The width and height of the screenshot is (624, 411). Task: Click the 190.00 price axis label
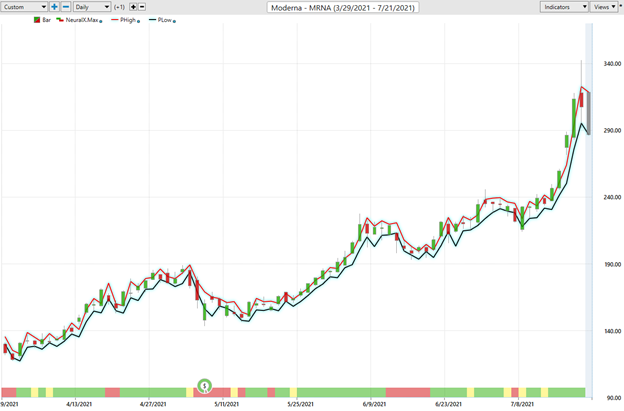612,264
